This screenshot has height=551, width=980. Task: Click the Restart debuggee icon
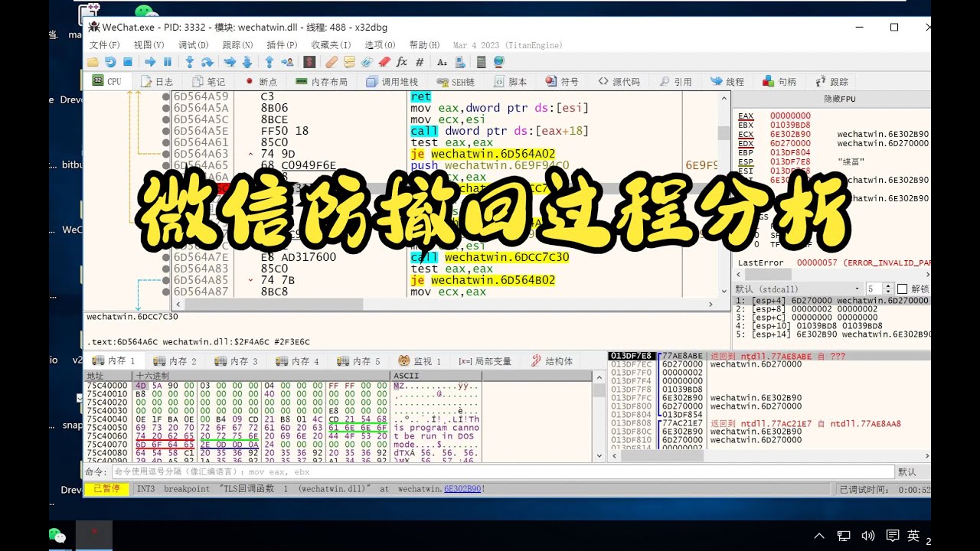[x=110, y=62]
